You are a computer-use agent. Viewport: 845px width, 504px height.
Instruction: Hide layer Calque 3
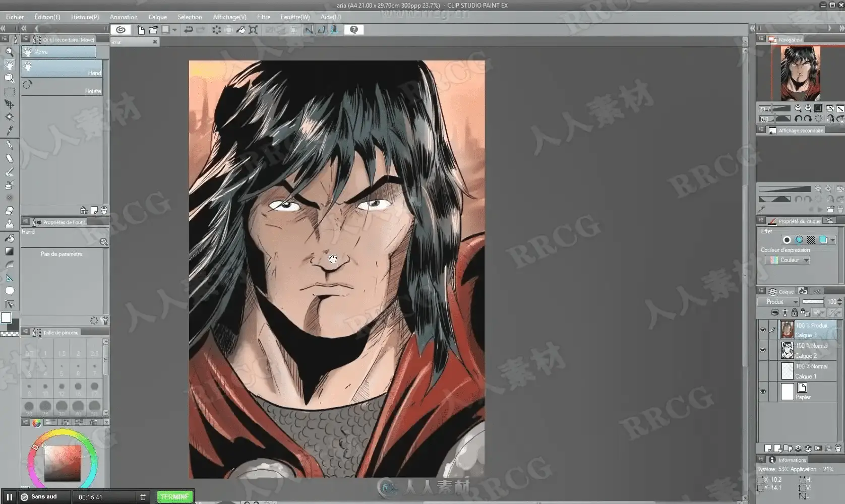click(x=763, y=330)
